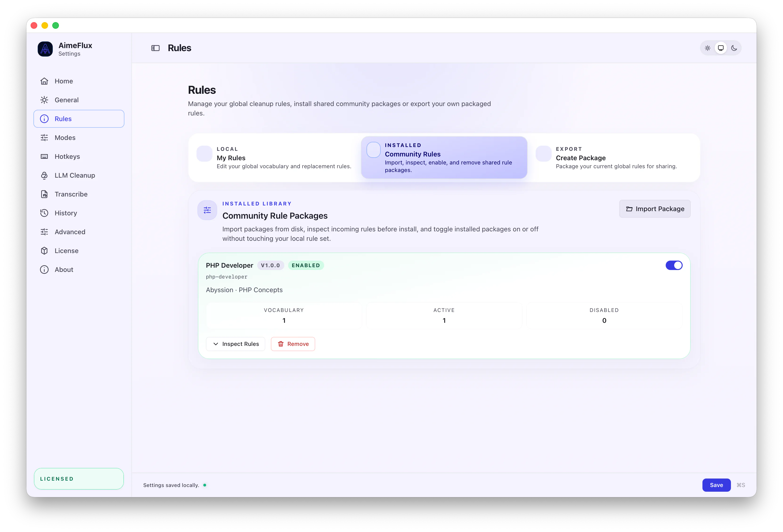This screenshot has width=783, height=532.
Task: Click the Transcribe document icon
Action: [44, 194]
